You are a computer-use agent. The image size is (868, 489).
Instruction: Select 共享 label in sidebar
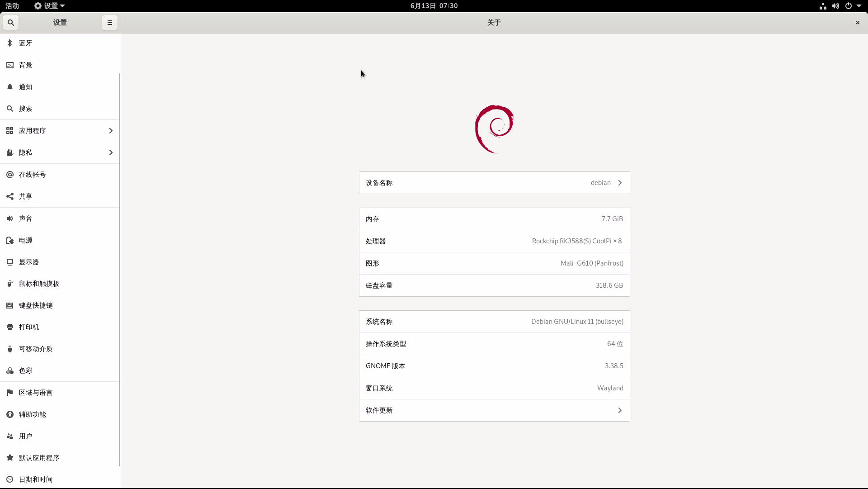(26, 196)
